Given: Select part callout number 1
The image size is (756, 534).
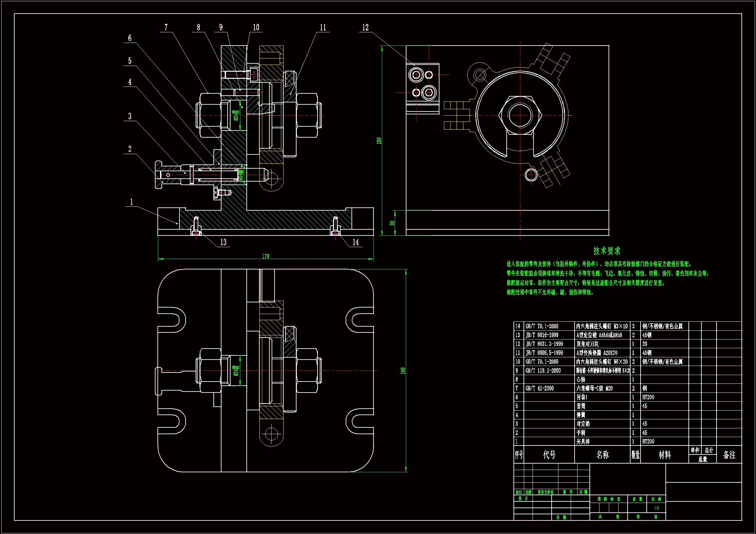Looking at the screenshot, I should [x=131, y=202].
